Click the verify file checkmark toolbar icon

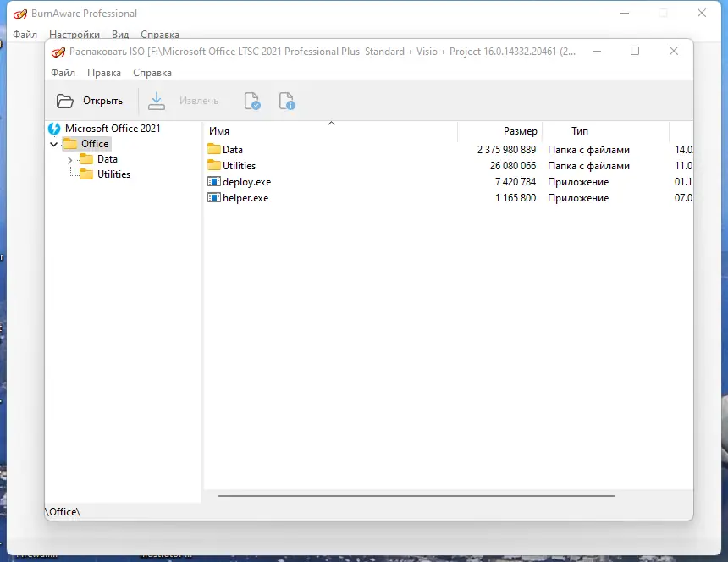pos(252,101)
